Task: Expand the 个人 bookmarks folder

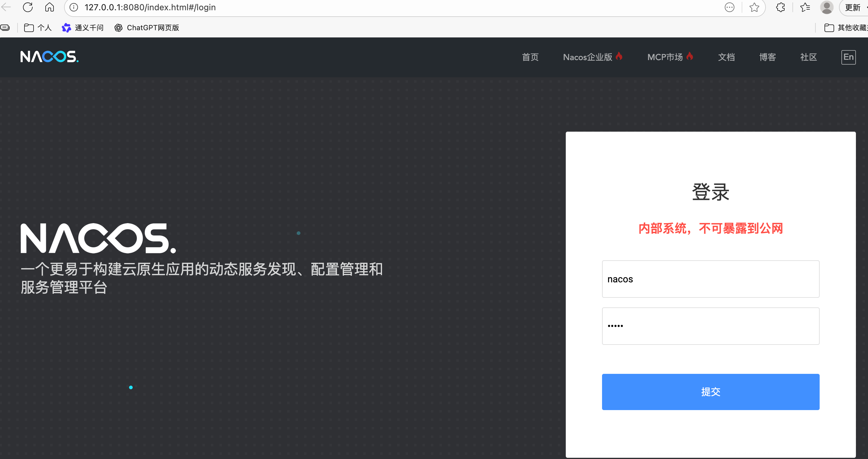Action: (x=38, y=27)
